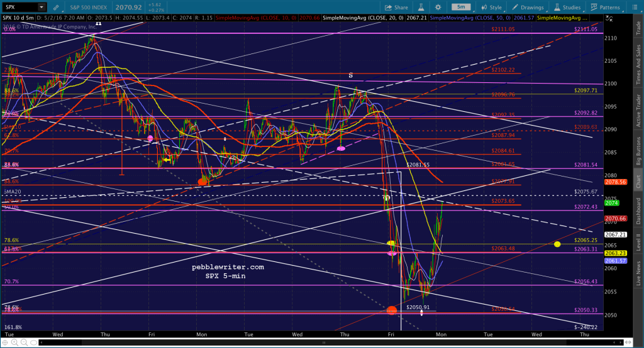Screen dimensions: 644x348
Task: Open chart settings gear icon
Action: pos(438,8)
